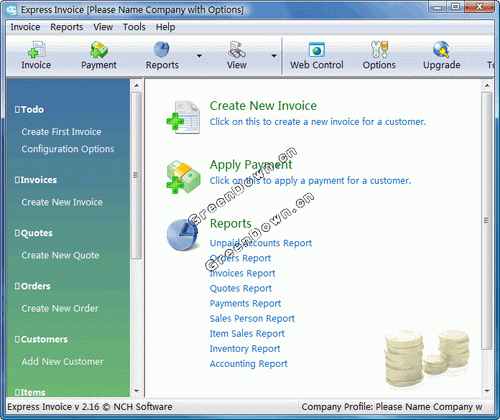The image size is (500, 420).
Task: Click Create New Order in sidebar
Action: [x=60, y=308]
